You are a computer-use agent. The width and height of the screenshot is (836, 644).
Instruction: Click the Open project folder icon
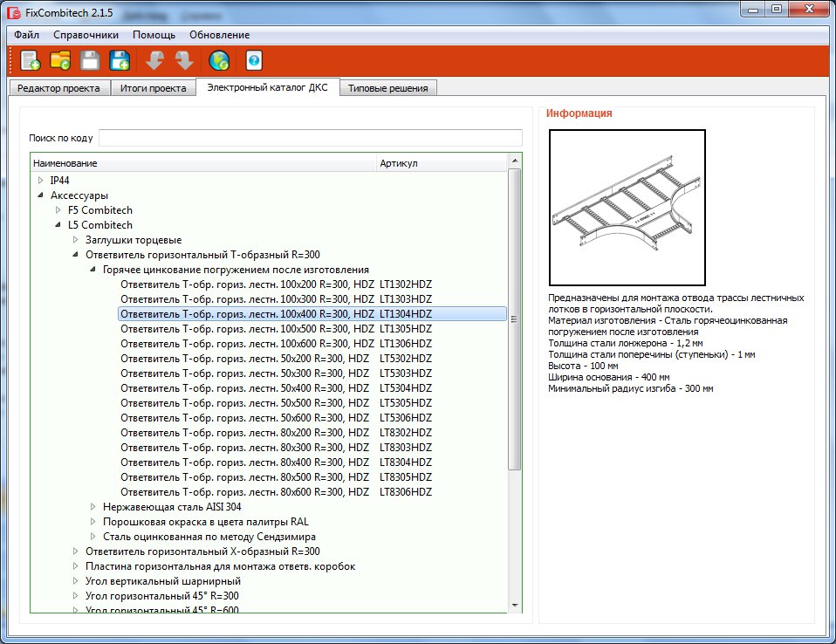[60, 60]
